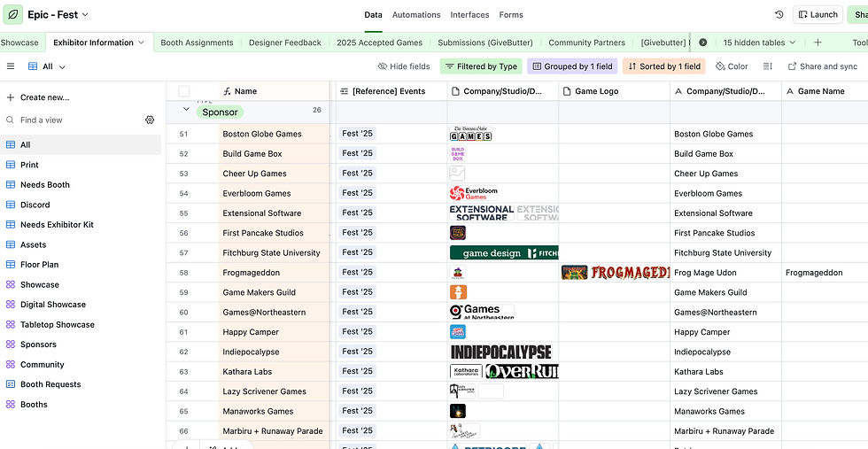Open Tabletop Showcase gallery view
Screen dimensions: 868x449
point(81,324)
